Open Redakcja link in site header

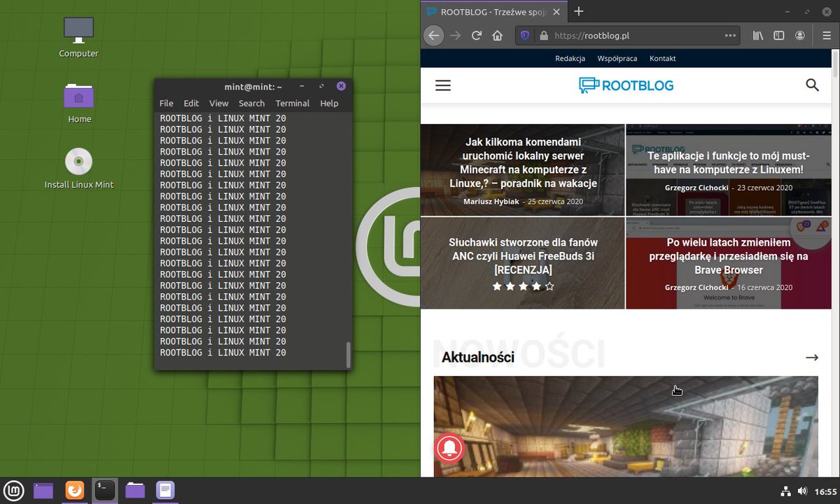click(570, 59)
